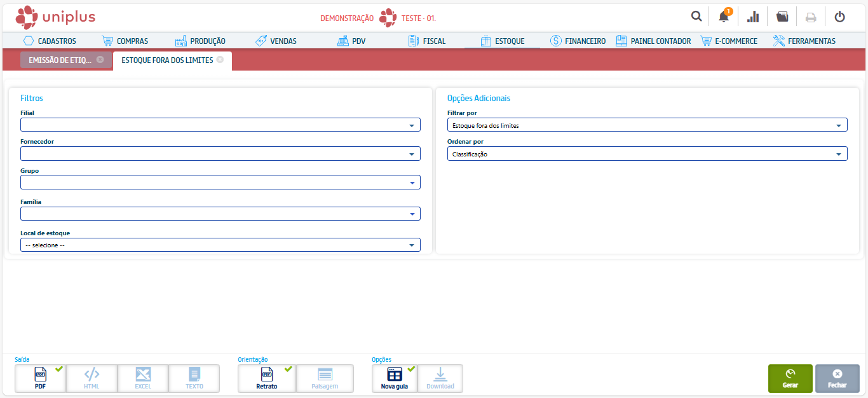The width and height of the screenshot is (868, 398).
Task: Select PDF output format
Action: pyautogui.click(x=40, y=378)
